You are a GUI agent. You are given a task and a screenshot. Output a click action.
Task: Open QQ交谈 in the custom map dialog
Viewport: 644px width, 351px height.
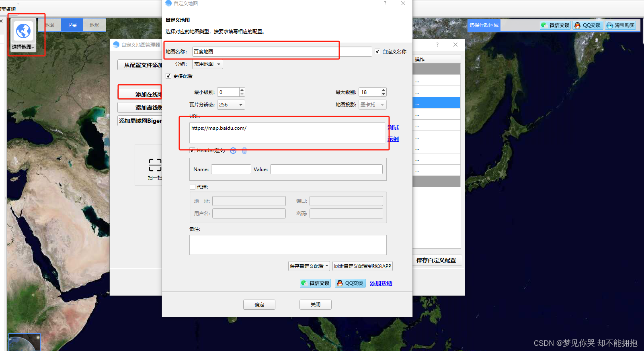tap(350, 283)
